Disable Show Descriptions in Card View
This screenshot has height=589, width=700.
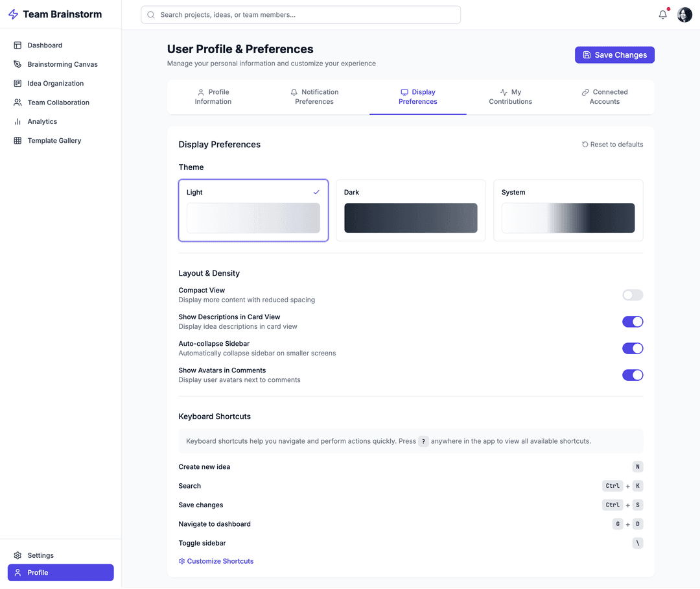[632, 322]
